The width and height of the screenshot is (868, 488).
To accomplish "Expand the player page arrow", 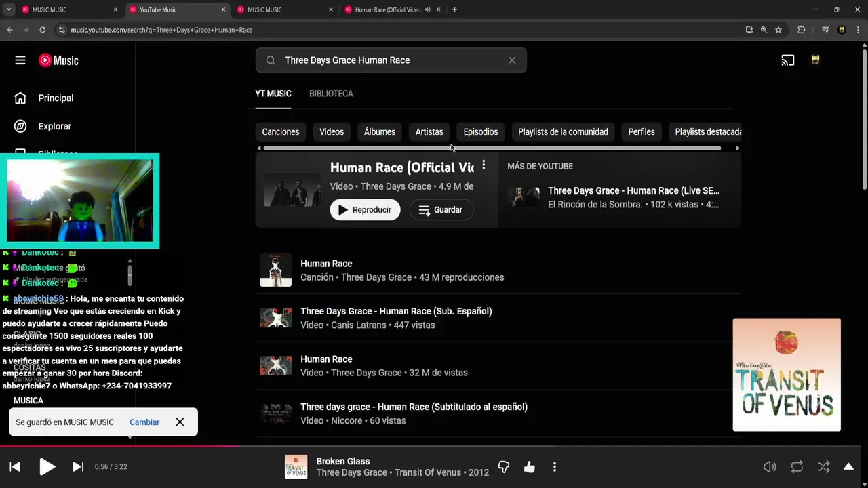I will tap(848, 466).
